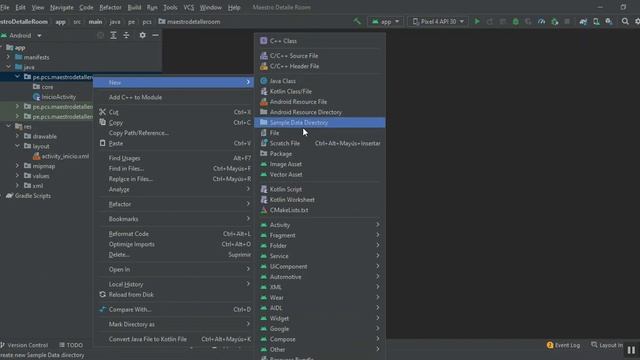Click the C++ Class icon in submenu
Image resolution: width=640 pixels, height=360 pixels.
click(x=264, y=40)
